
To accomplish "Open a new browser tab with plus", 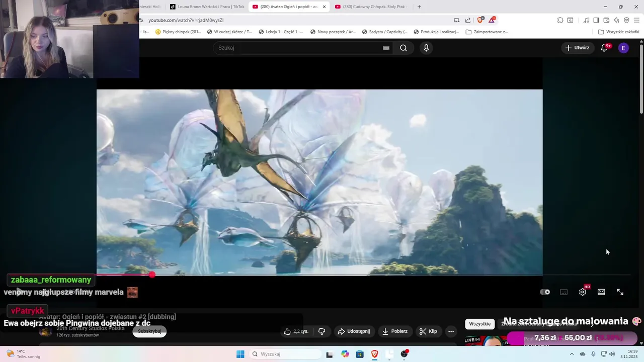I will [x=419, y=7].
